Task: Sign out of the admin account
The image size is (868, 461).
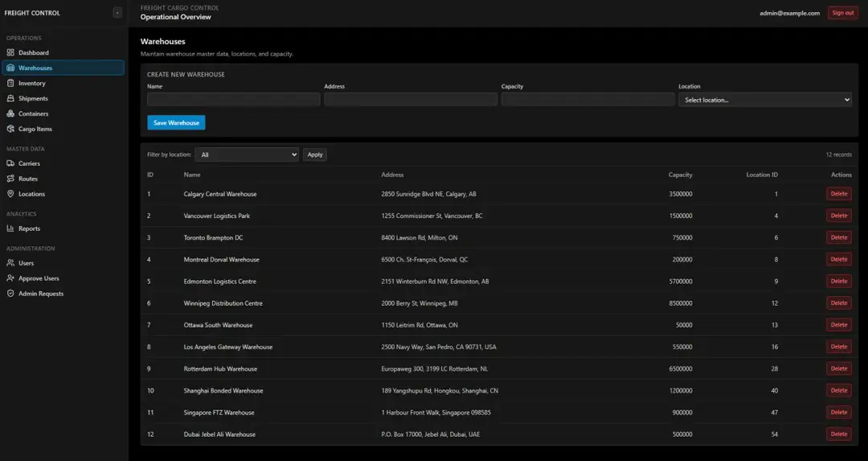Action: click(842, 13)
